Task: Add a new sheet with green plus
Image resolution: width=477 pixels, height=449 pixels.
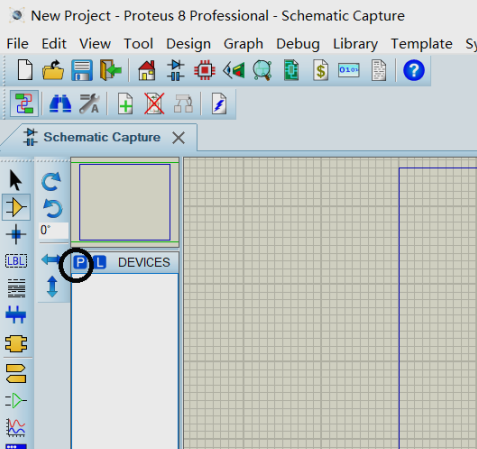Action: [x=125, y=104]
